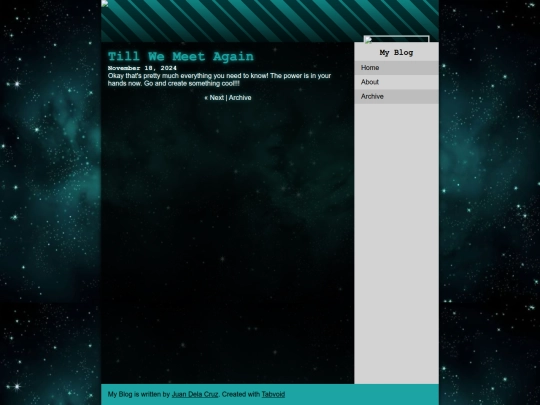The width and height of the screenshot is (540, 405).
Task: Click the empty gray sidebar area below Archive
Action: (x=396, y=244)
